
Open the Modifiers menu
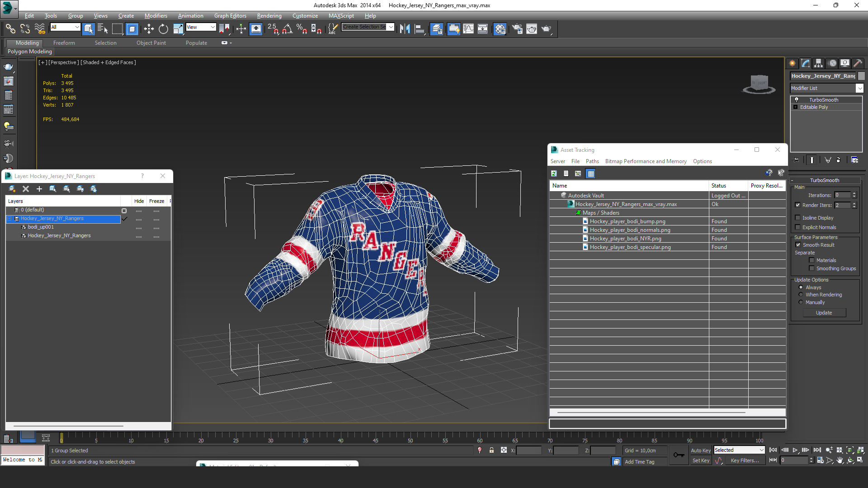click(156, 16)
